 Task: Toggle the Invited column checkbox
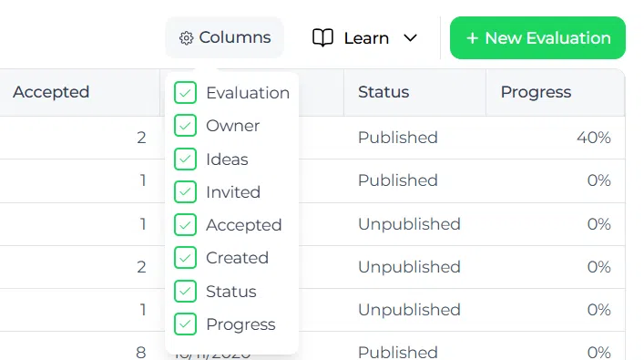(x=185, y=192)
